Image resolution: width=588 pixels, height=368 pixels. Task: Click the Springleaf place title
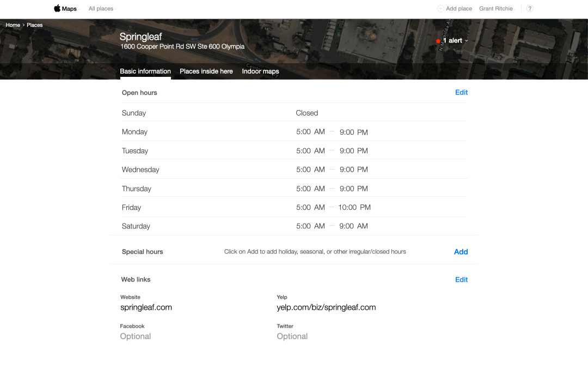tap(140, 37)
